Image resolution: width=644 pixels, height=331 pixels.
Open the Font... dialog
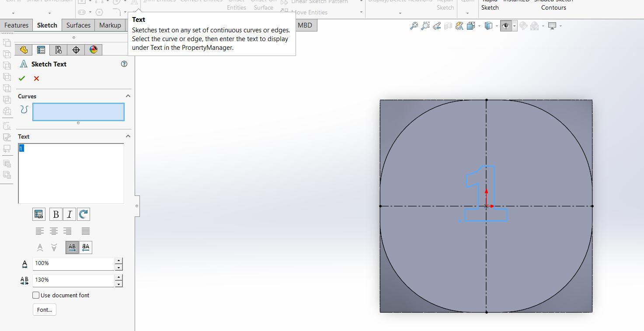[x=45, y=310]
